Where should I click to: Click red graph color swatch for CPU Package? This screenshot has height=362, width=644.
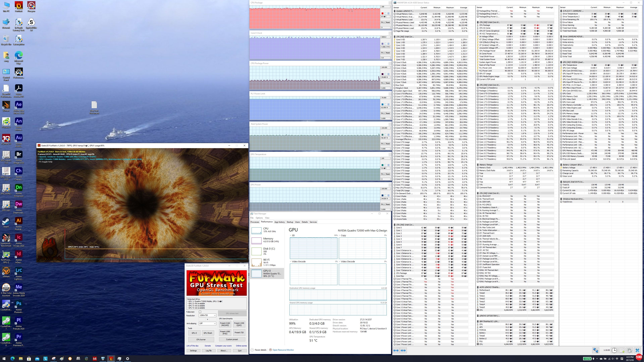click(x=382, y=13)
